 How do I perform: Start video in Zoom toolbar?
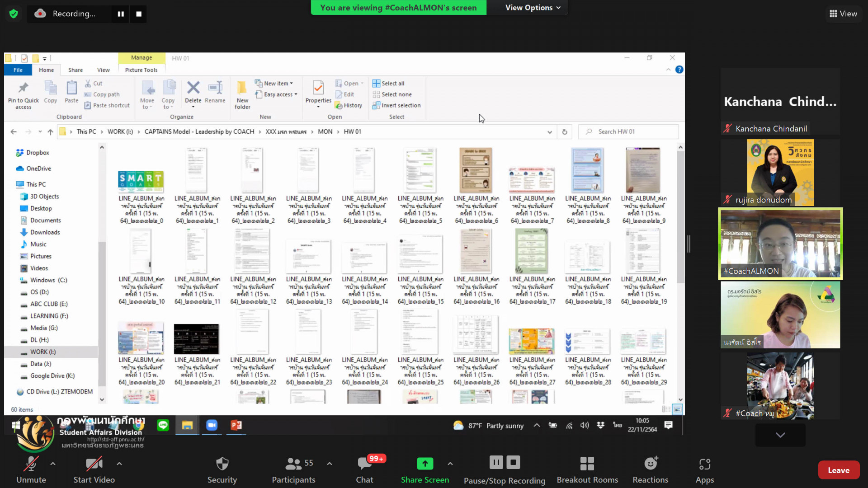pos(94,469)
